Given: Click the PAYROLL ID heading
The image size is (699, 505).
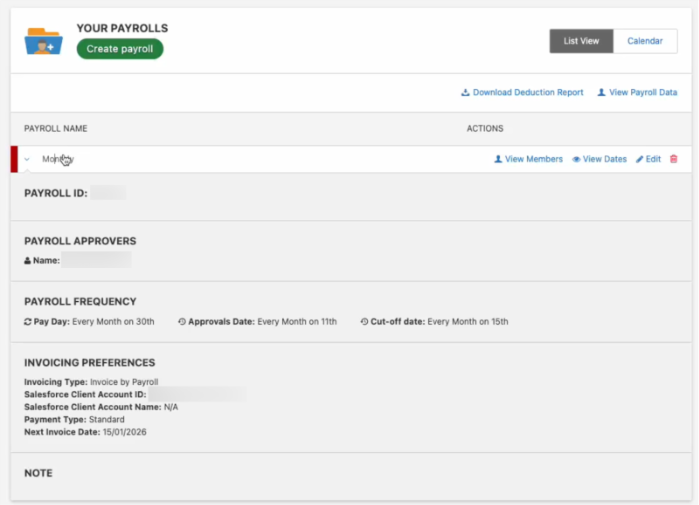Looking at the screenshot, I should [x=56, y=193].
